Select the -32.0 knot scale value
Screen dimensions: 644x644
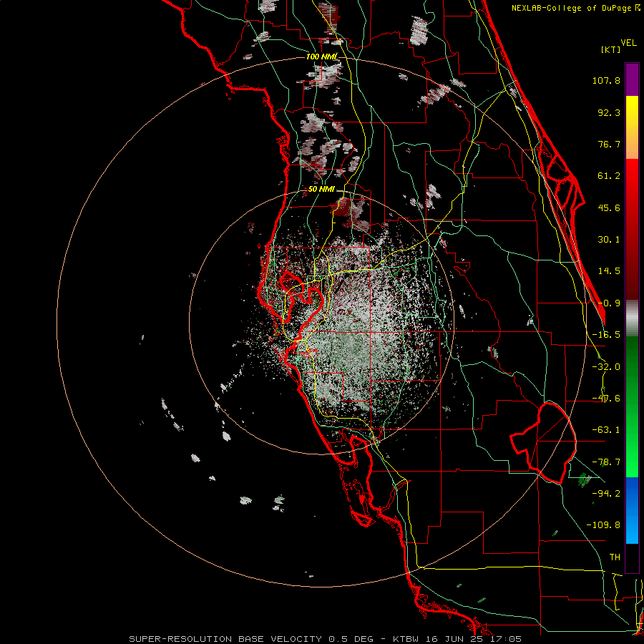[606, 367]
